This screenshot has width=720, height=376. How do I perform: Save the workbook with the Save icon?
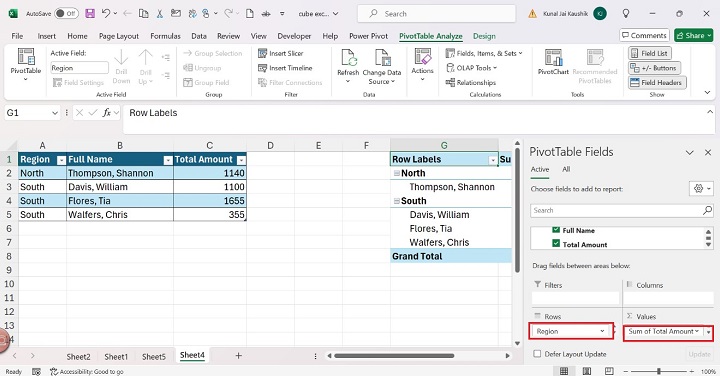click(x=90, y=13)
